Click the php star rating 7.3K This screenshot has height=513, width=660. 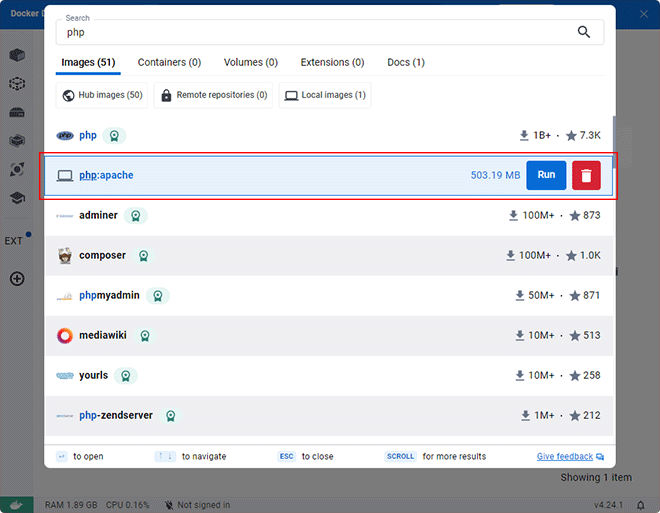point(583,136)
